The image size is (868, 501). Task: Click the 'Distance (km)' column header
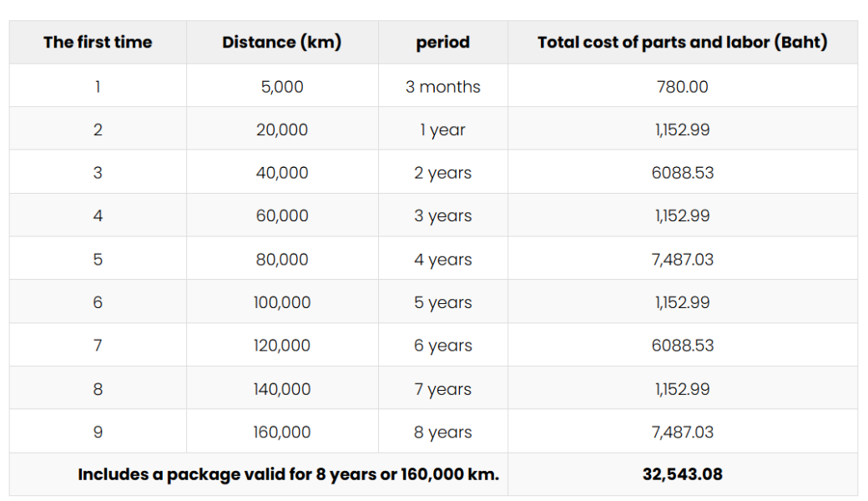(282, 42)
